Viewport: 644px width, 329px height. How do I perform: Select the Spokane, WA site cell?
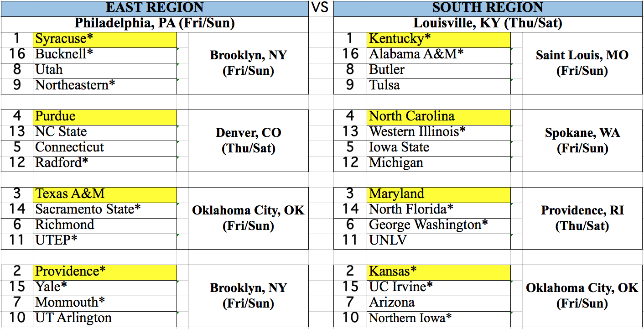pyautogui.click(x=582, y=141)
